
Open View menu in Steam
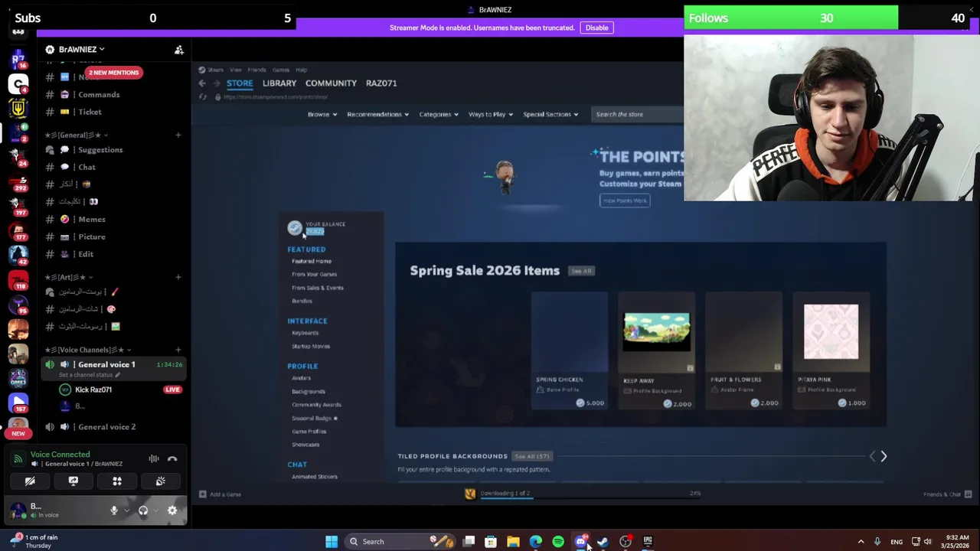236,70
